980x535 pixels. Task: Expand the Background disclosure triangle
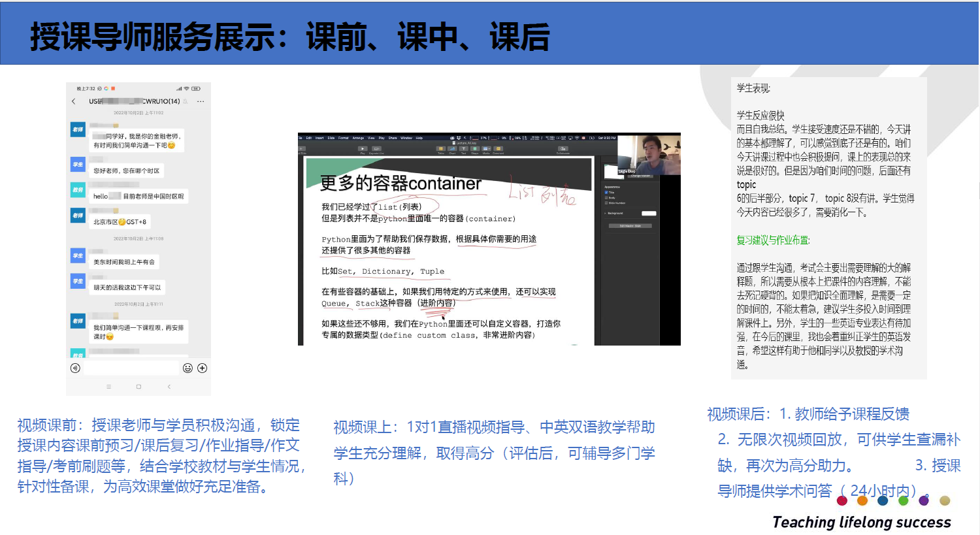pos(605,214)
